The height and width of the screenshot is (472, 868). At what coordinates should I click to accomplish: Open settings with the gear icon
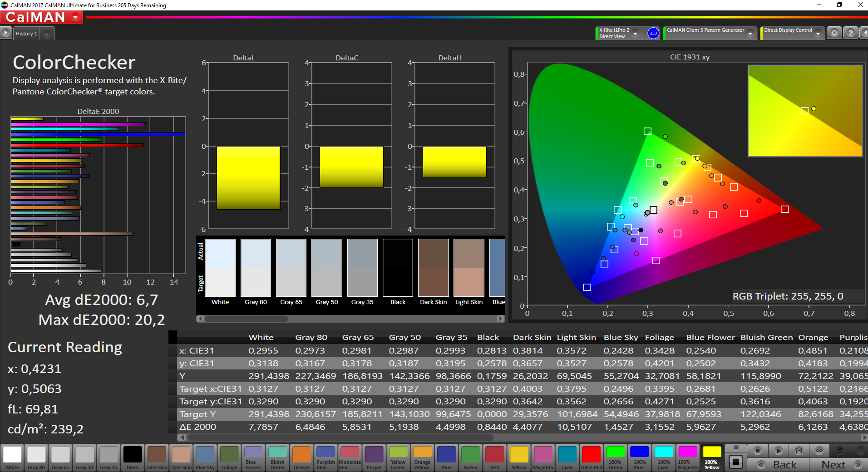tap(834, 33)
